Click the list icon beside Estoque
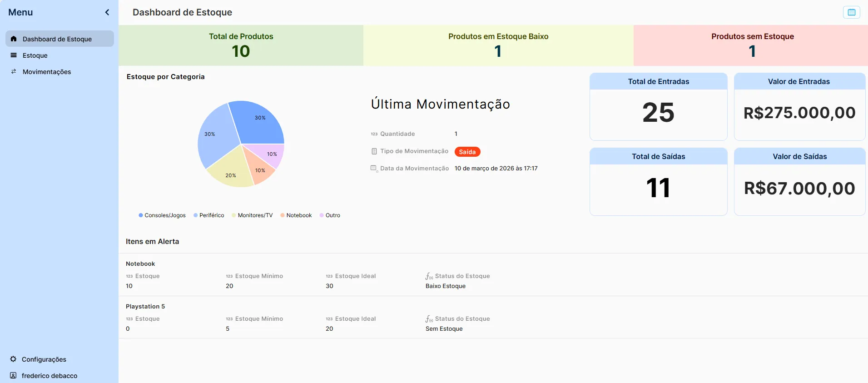This screenshot has width=868, height=383. (14, 55)
